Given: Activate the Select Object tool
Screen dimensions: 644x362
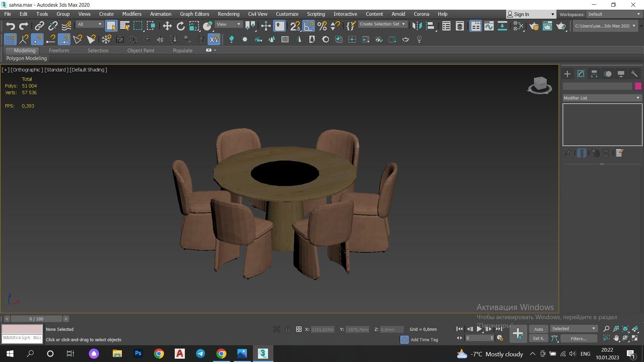Looking at the screenshot, I should 111,26.
